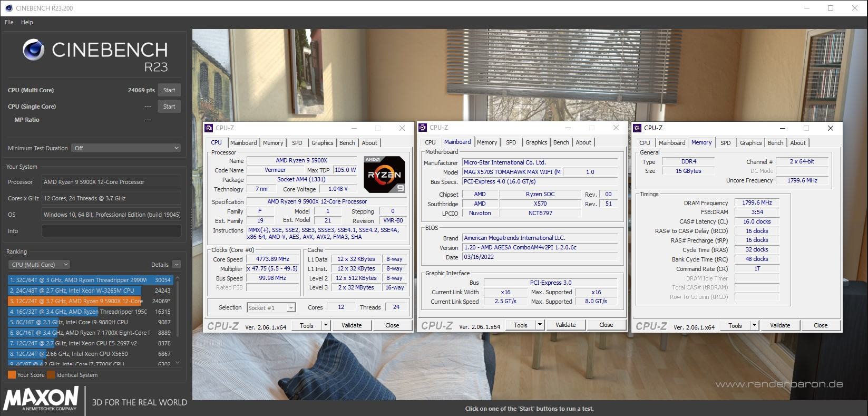Open the Minimum Test Duration dropdown
This screenshot has height=416, width=868.
click(x=126, y=148)
